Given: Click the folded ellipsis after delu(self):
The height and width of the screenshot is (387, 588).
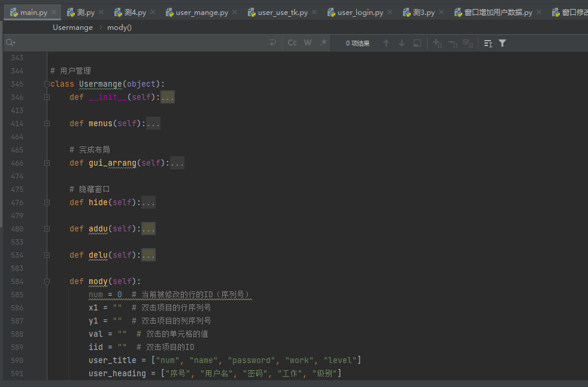Looking at the screenshot, I should (148, 255).
